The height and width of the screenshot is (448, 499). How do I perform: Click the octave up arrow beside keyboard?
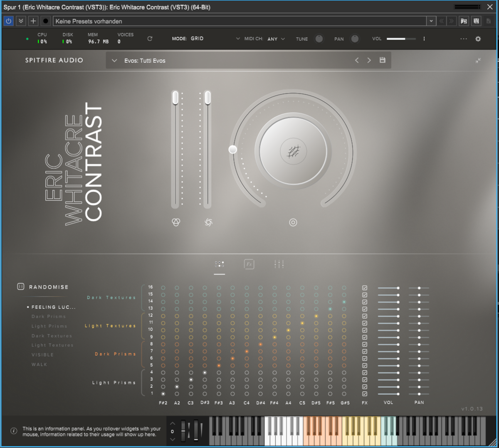(x=173, y=423)
